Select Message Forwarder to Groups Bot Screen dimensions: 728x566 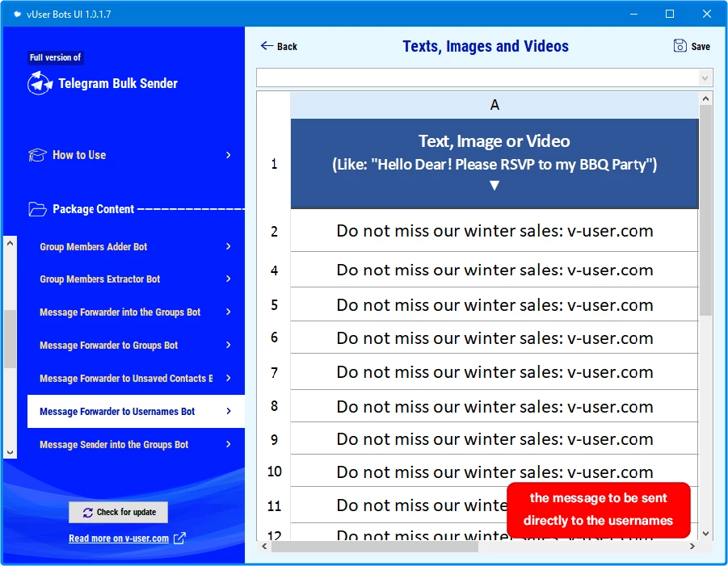pyautogui.click(x=108, y=345)
